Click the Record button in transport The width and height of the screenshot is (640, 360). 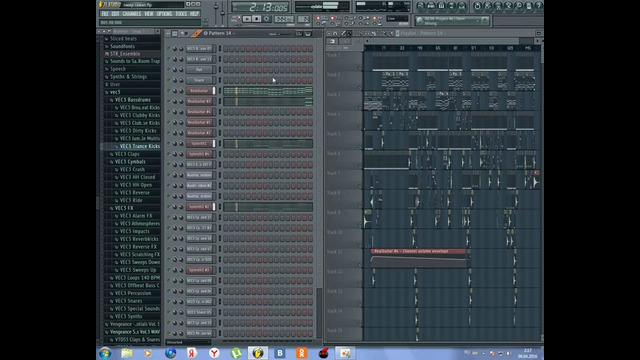(x=266, y=19)
